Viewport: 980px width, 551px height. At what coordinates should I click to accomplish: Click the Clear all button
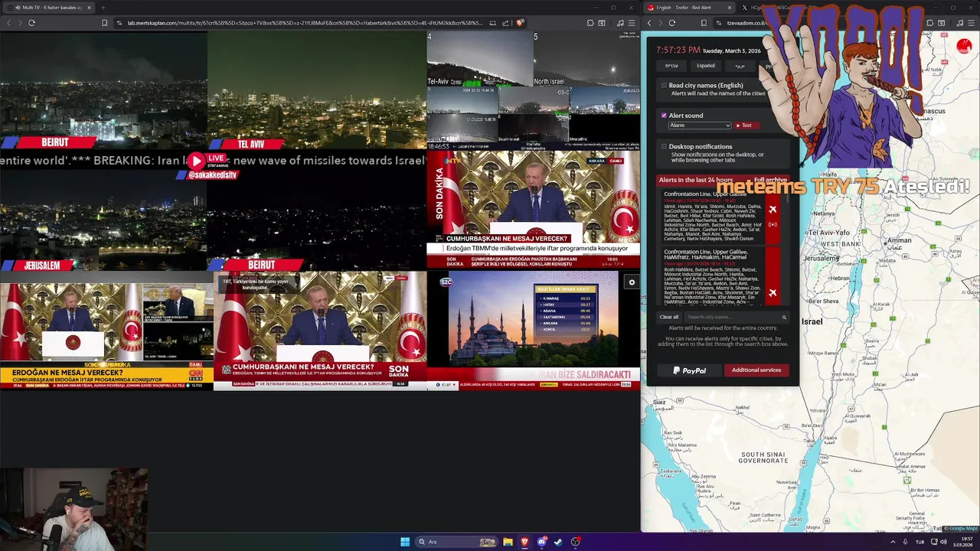pyautogui.click(x=669, y=317)
